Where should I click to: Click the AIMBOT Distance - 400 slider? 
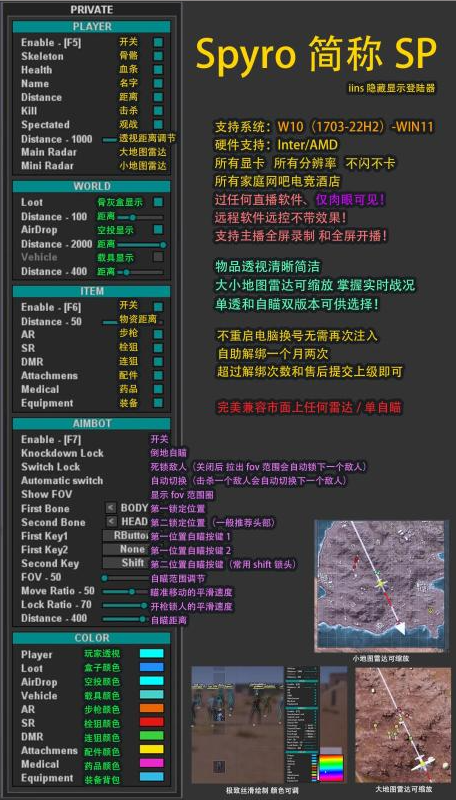(125, 618)
